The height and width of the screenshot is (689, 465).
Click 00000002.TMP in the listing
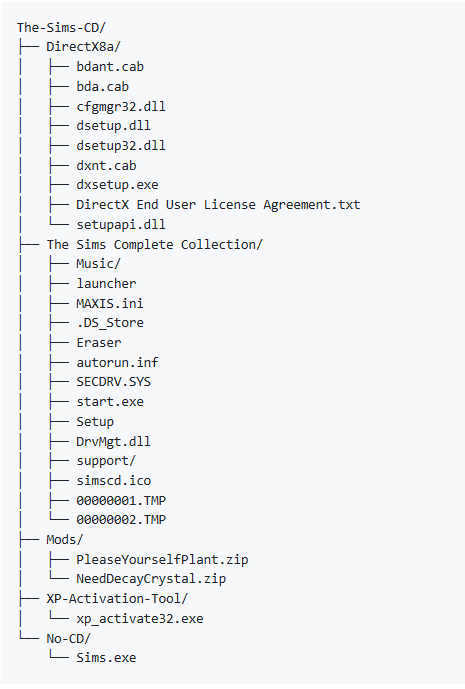click(x=121, y=520)
